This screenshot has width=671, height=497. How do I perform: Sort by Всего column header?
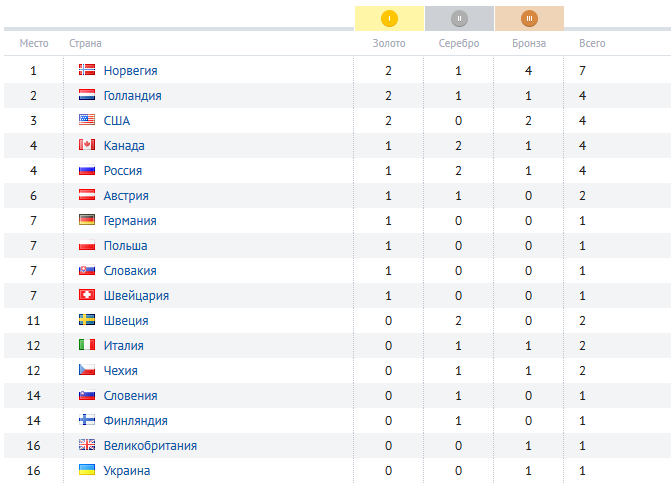(592, 43)
